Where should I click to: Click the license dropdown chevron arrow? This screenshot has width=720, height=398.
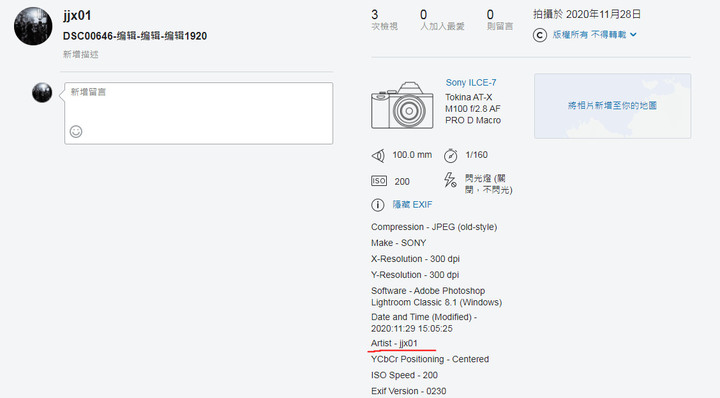click(633, 34)
